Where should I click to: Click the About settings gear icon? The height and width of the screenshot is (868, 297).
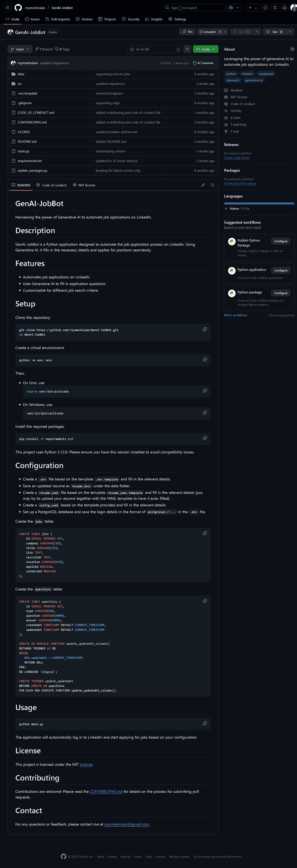pos(292,49)
